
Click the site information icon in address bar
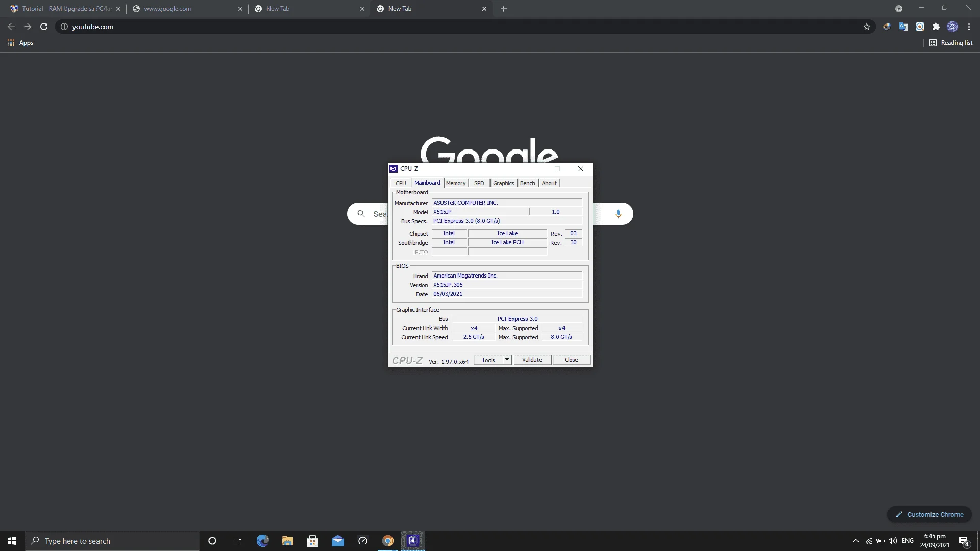pyautogui.click(x=64, y=27)
